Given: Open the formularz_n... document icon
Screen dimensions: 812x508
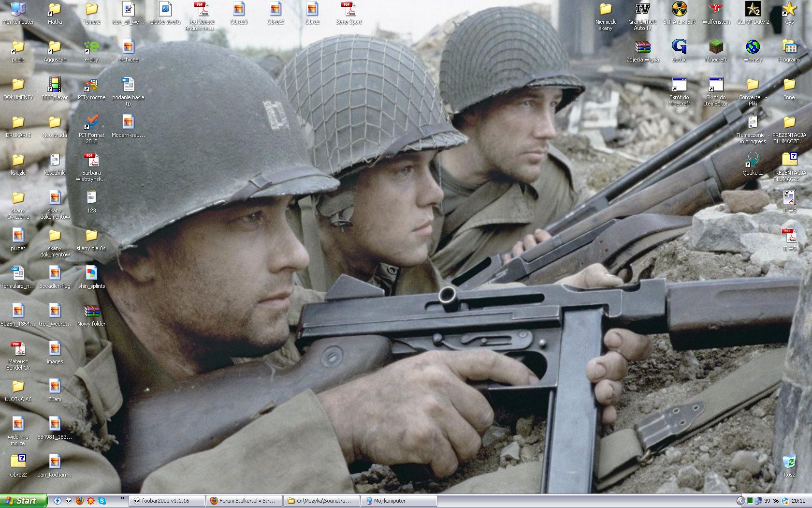Looking at the screenshot, I should [x=18, y=277].
